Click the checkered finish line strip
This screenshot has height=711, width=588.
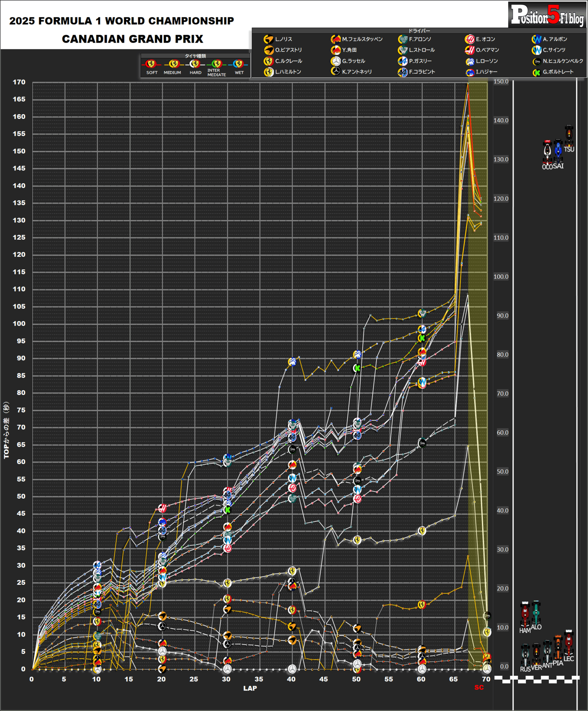[x=537, y=679]
